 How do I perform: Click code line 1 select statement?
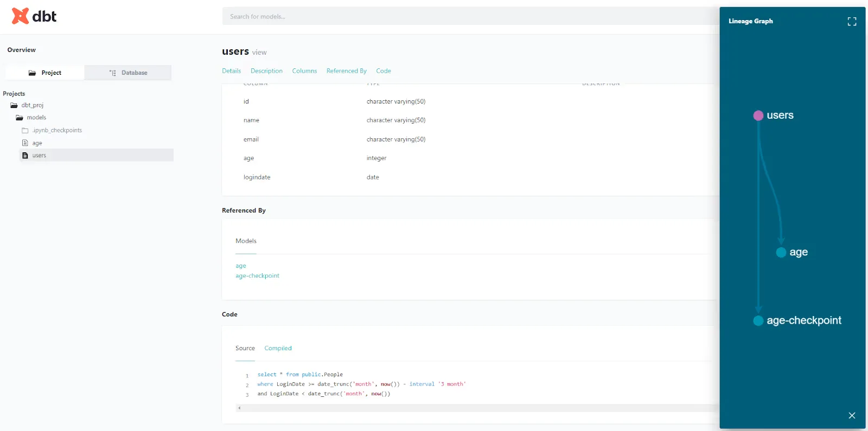300,375
